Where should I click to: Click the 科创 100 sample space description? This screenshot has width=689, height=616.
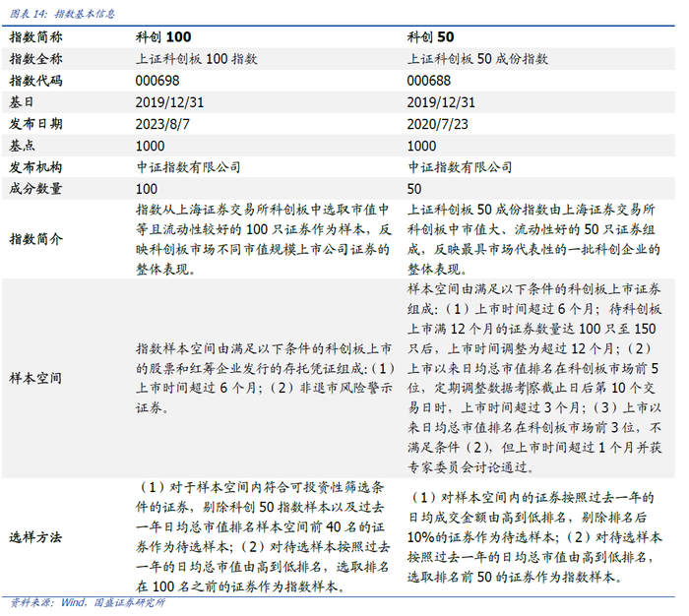point(265,378)
